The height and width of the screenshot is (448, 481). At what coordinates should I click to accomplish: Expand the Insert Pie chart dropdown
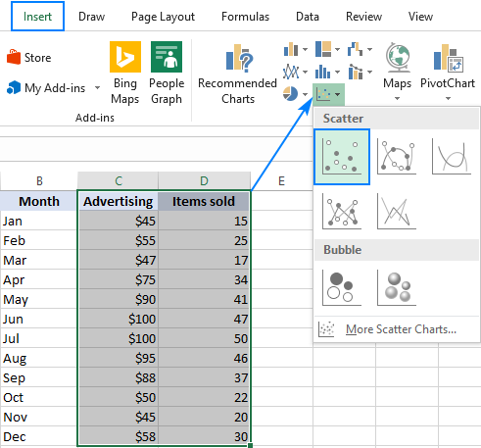pos(305,94)
